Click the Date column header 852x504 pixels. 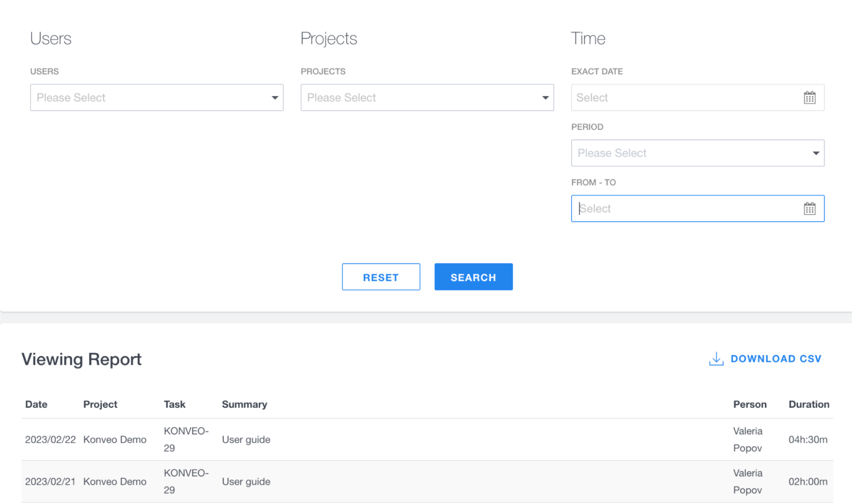click(x=36, y=404)
